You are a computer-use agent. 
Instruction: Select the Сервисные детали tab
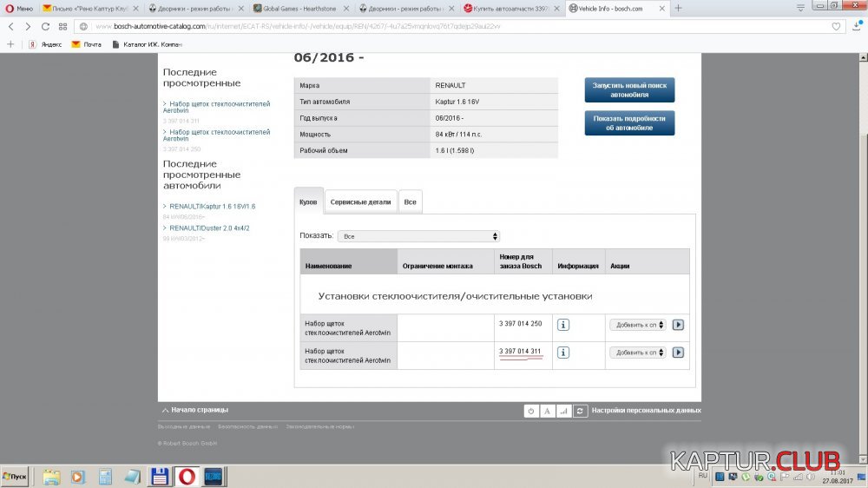click(360, 201)
